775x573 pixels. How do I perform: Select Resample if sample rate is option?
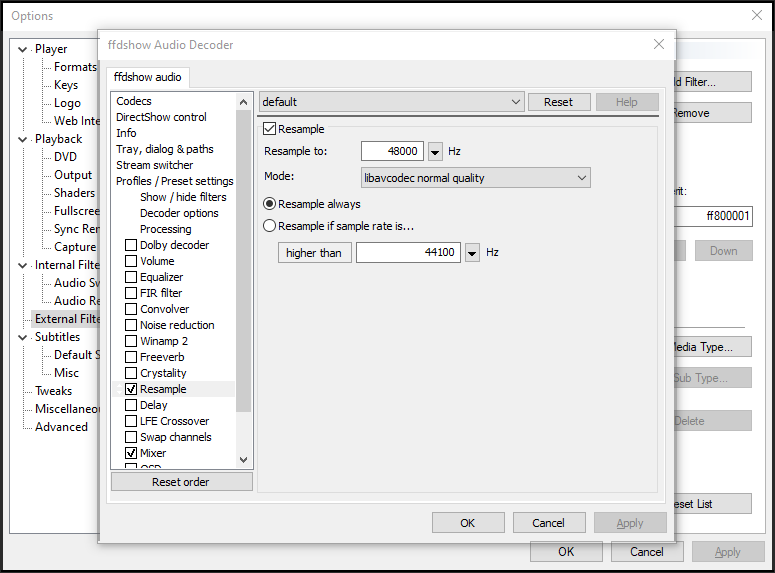coord(269,226)
